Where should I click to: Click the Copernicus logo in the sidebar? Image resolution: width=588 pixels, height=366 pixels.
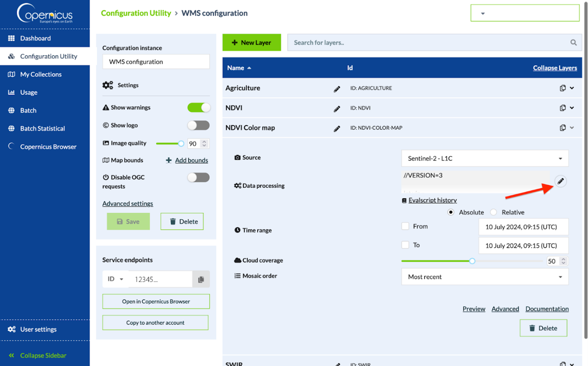[x=45, y=14]
